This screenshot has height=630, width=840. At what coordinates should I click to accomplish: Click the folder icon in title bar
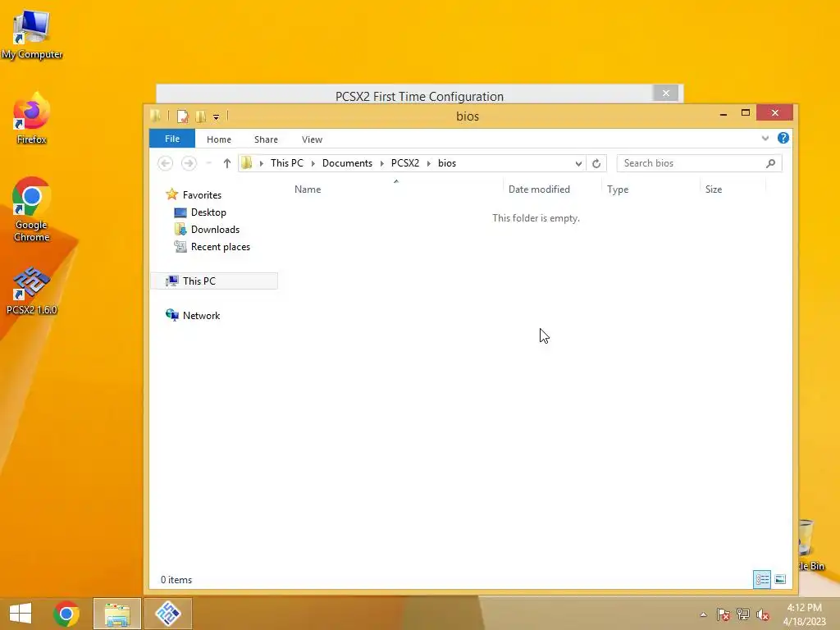tap(155, 116)
